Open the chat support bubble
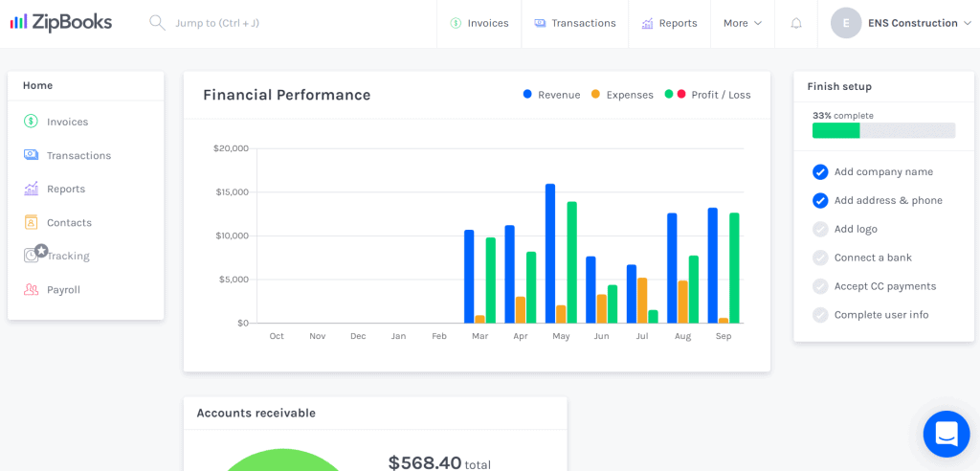This screenshot has width=980, height=471. pyautogui.click(x=947, y=434)
